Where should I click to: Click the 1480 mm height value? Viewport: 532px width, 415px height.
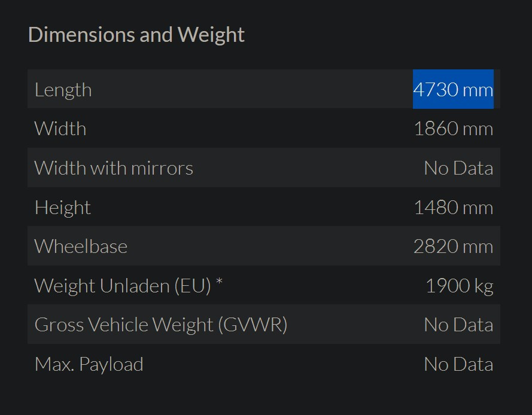point(453,207)
